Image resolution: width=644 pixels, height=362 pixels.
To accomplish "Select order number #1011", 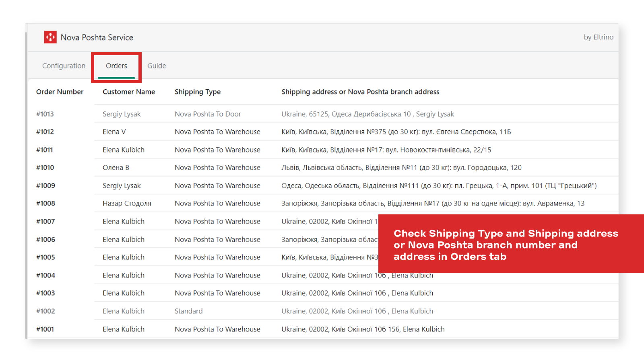I will click(x=45, y=150).
